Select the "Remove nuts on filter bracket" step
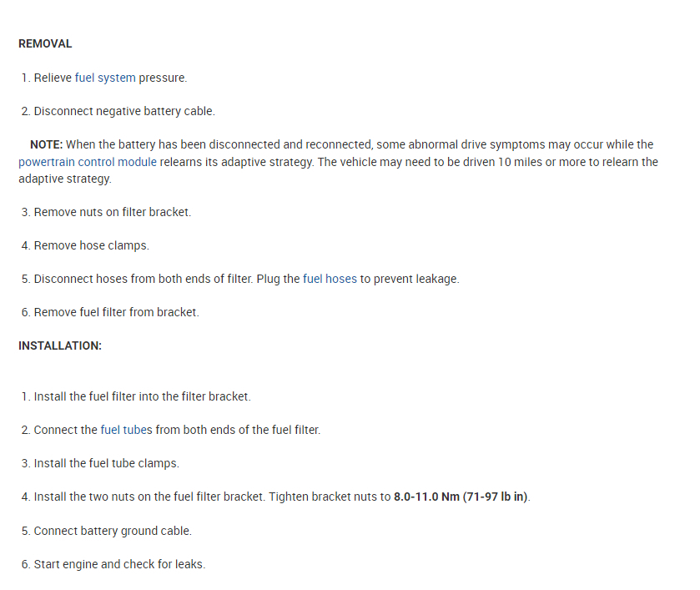The height and width of the screenshot is (590, 700). 112,212
